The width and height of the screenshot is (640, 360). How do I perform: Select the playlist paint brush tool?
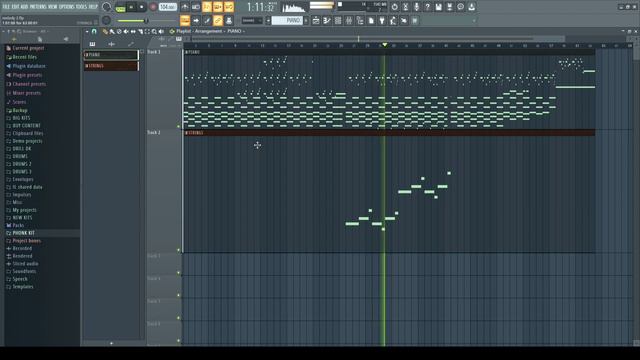pyautogui.click(x=112, y=31)
